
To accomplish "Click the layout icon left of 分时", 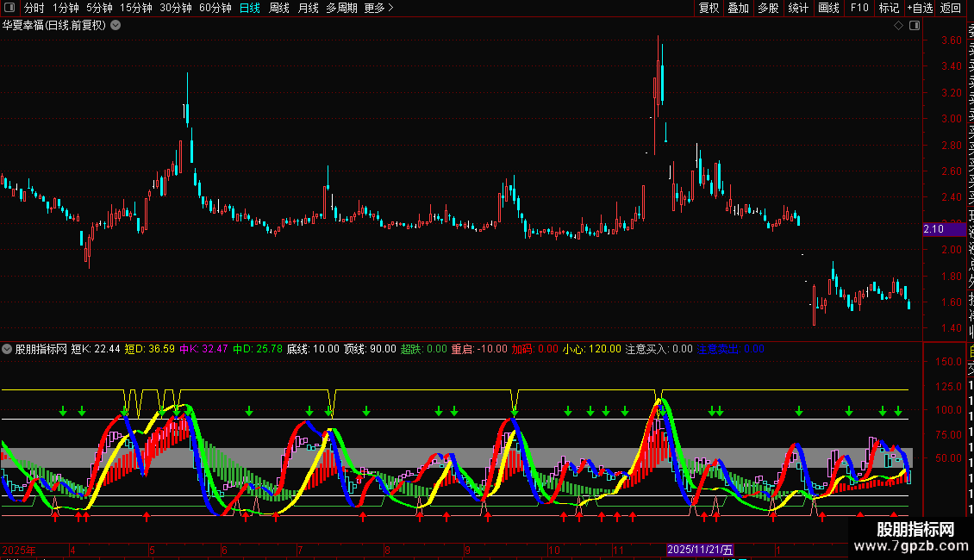I will 9,8.
